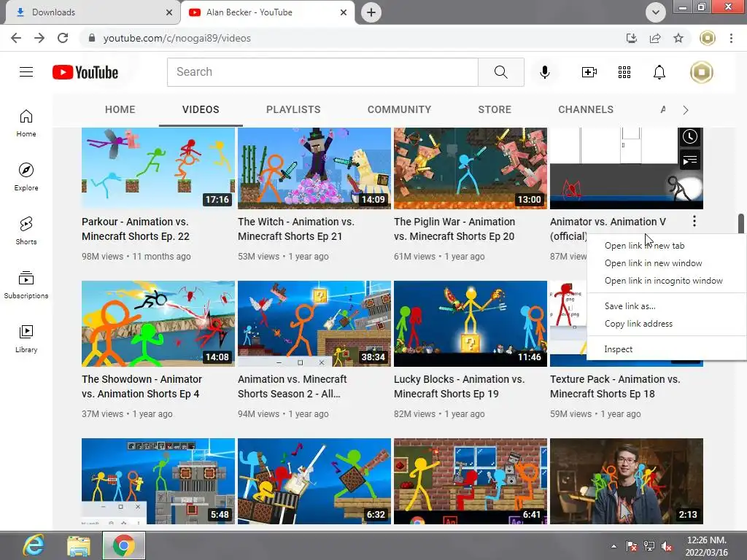Select the VIDEOS channel tab
747x560 pixels.
(x=201, y=109)
